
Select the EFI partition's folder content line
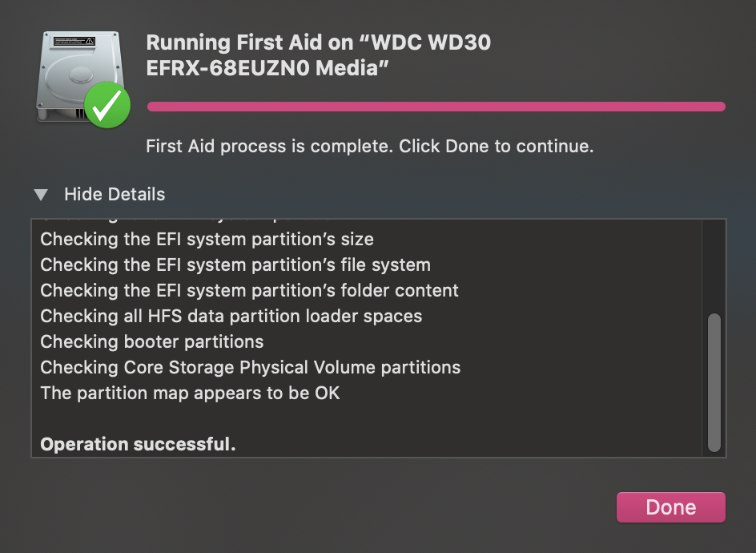pos(249,291)
